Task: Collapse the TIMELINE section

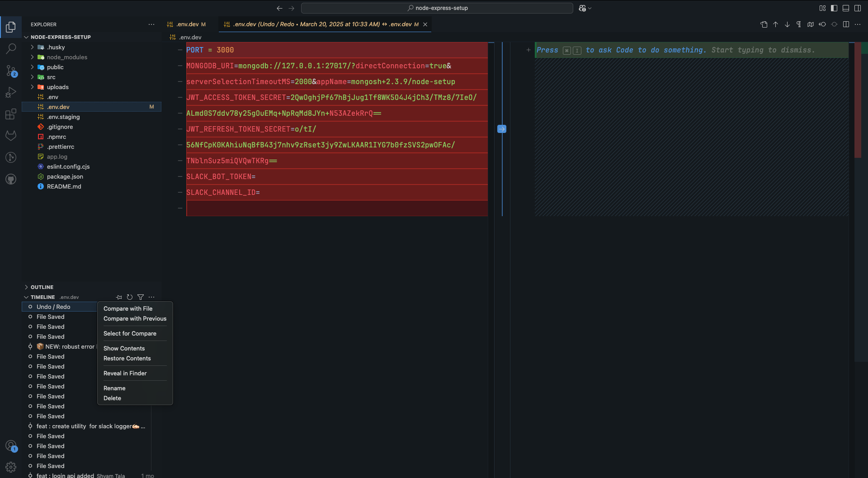Action: 26,297
